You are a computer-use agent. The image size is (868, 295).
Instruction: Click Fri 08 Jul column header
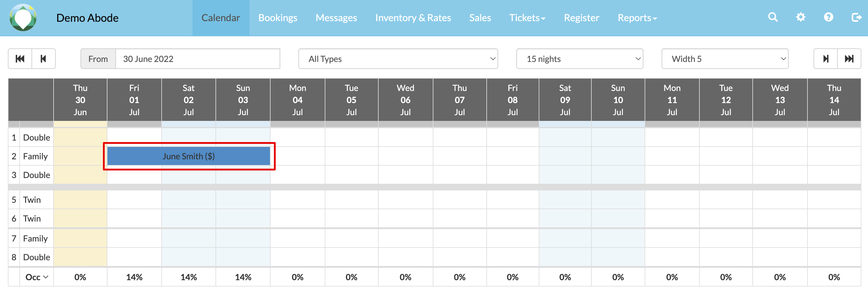[x=512, y=100]
